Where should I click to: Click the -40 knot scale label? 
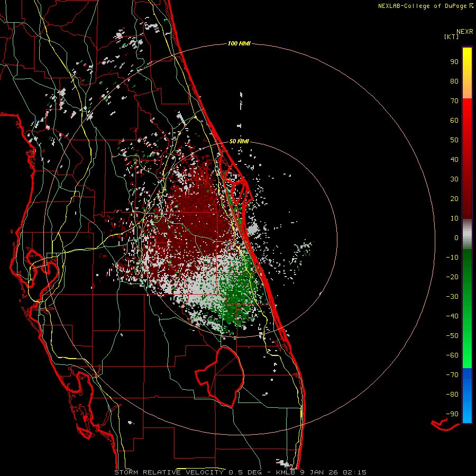coord(452,316)
